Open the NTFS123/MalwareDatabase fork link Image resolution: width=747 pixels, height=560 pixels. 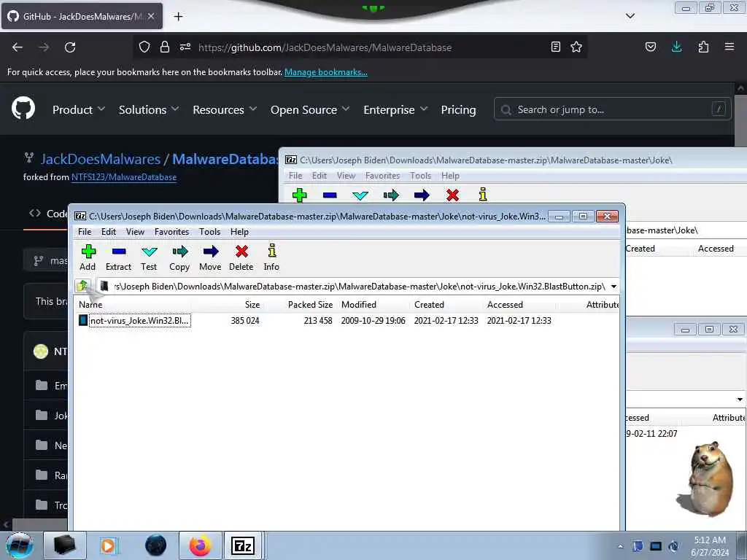(x=124, y=177)
